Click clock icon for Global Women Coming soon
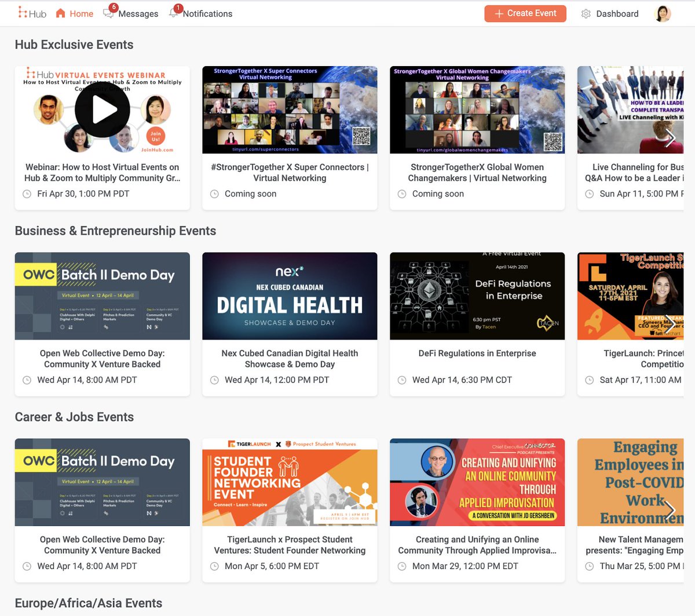This screenshot has height=616, width=695. point(402,194)
